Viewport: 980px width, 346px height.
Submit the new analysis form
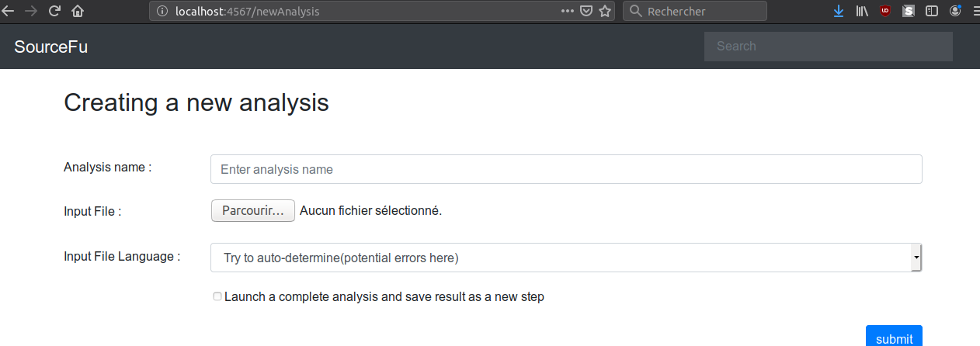tap(894, 337)
